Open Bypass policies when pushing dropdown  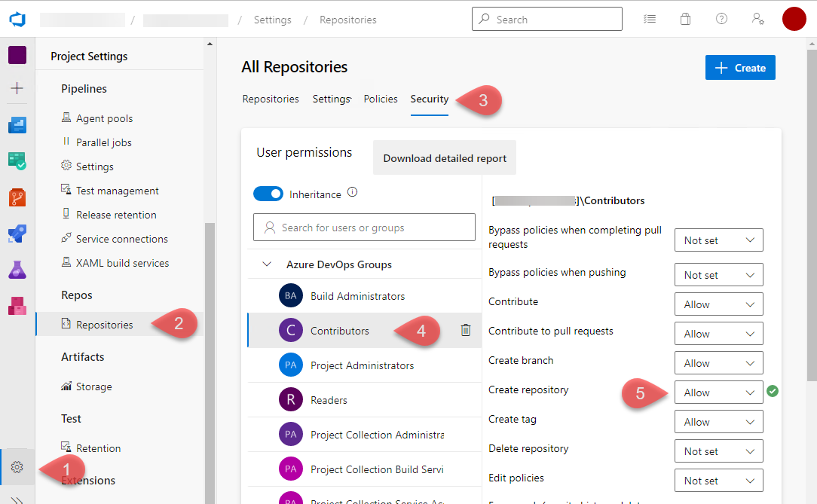click(x=718, y=275)
